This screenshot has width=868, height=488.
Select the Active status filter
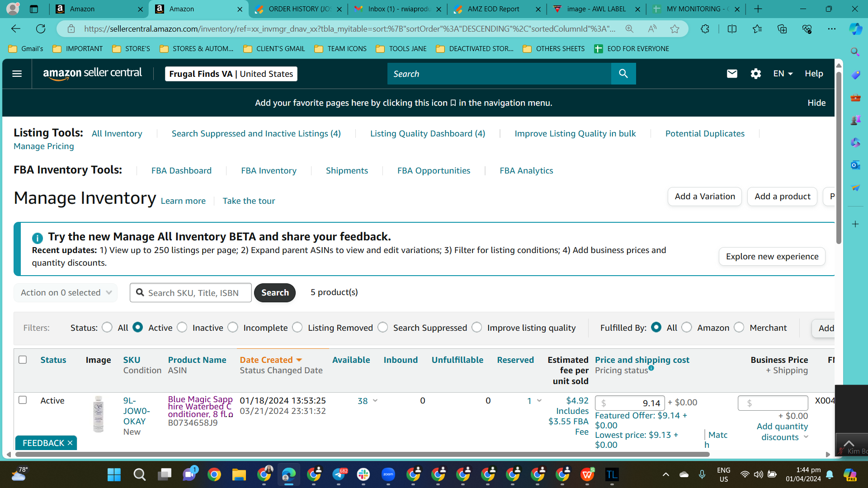[x=138, y=327]
